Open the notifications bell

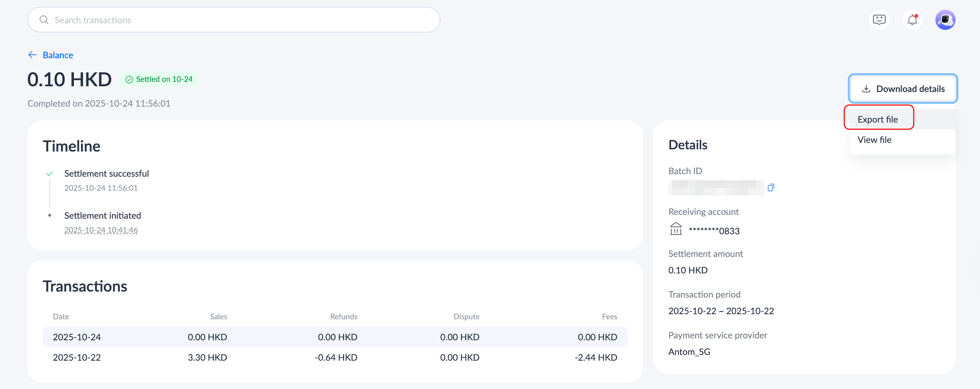912,20
